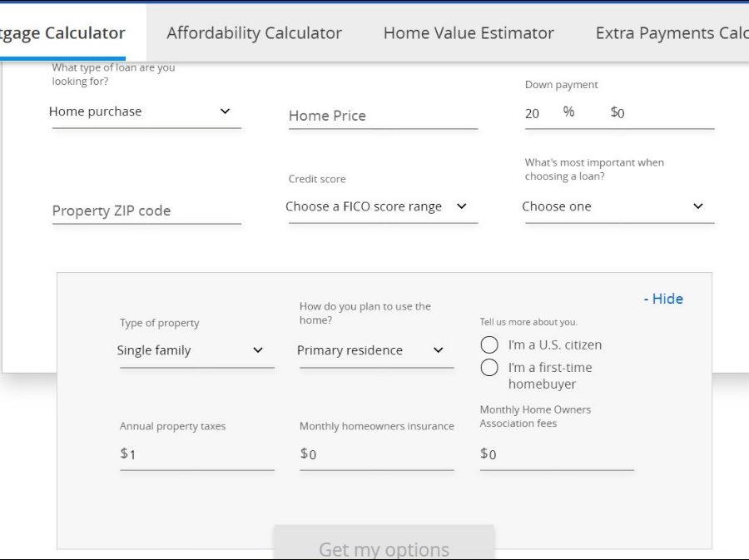Viewport: 749px width, 560px height.
Task: Select the 'I'm a U.S. citizen' option
Action: [x=490, y=344]
